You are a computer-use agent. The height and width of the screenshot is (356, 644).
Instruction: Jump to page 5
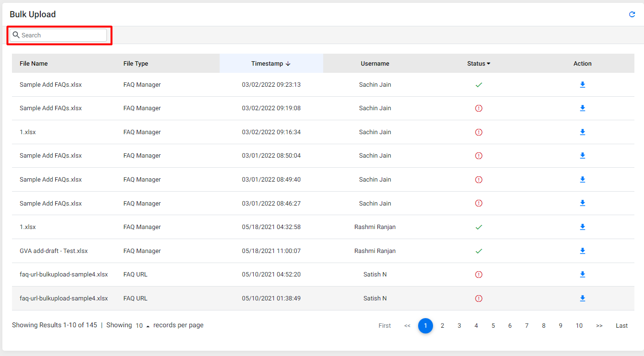493,326
